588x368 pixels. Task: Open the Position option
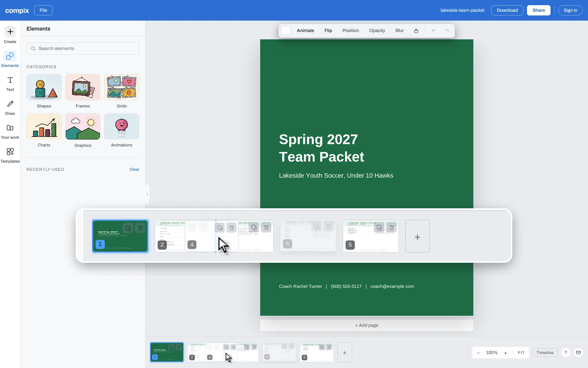click(x=351, y=31)
